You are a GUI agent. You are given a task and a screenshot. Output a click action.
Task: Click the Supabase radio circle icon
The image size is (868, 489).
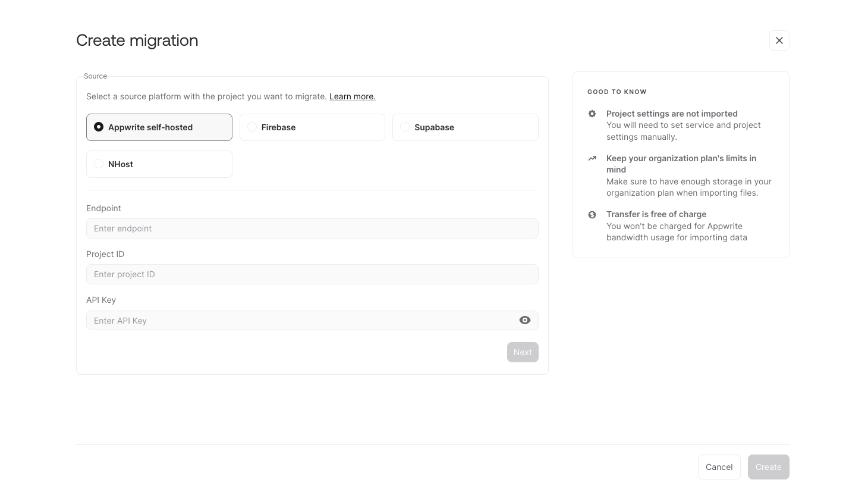pyautogui.click(x=405, y=127)
